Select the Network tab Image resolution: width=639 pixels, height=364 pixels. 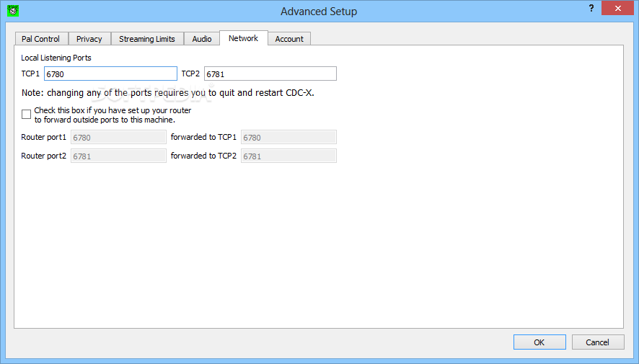click(243, 38)
